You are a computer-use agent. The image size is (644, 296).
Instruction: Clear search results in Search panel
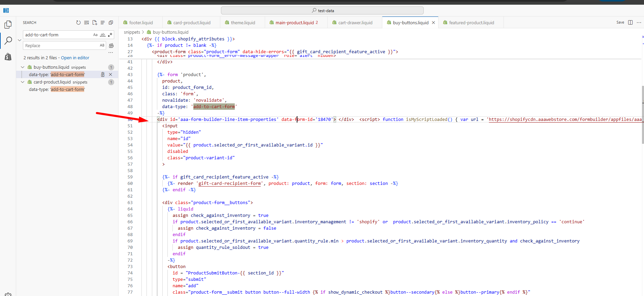(x=87, y=23)
